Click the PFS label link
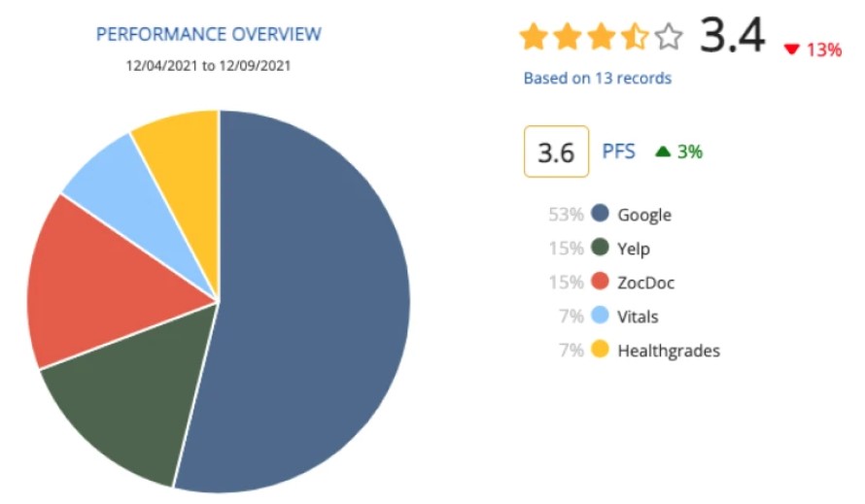The width and height of the screenshot is (865, 504). (619, 151)
